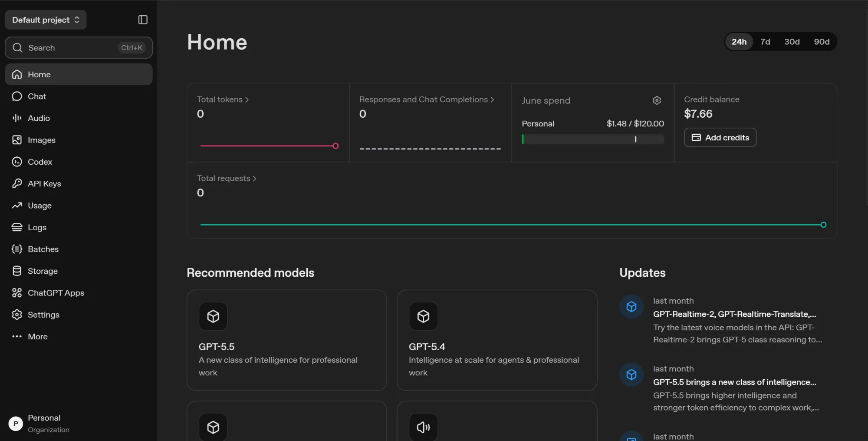Click the Total requests chart endpoint marker
868x441 pixels.
823,225
